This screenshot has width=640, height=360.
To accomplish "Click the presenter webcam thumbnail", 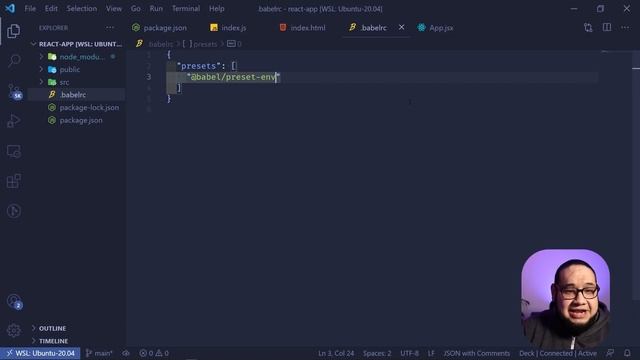I will (565, 299).
